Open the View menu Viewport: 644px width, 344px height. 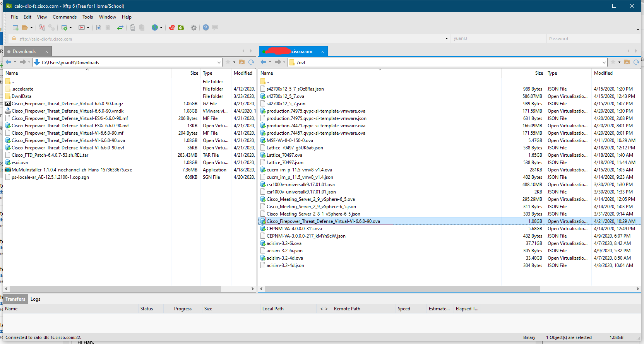coord(42,17)
